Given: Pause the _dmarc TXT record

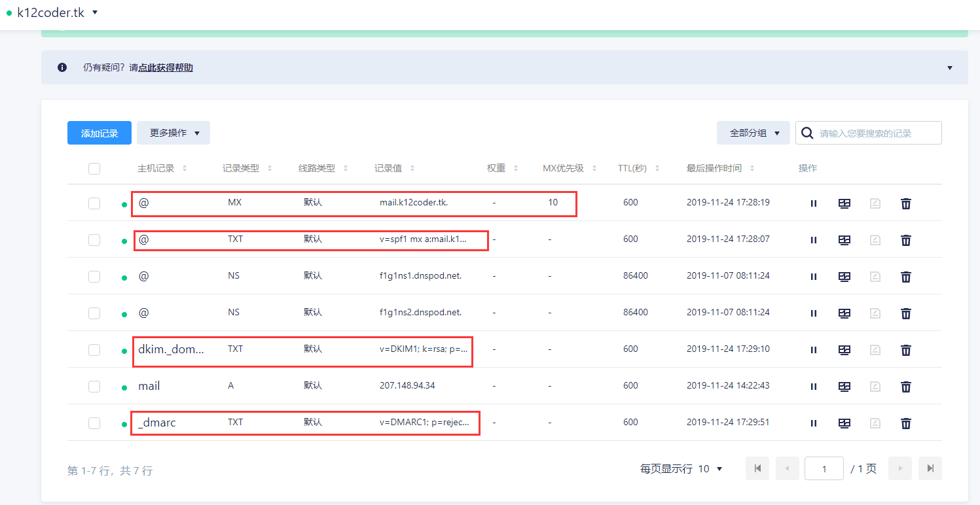Looking at the screenshot, I should (x=814, y=423).
